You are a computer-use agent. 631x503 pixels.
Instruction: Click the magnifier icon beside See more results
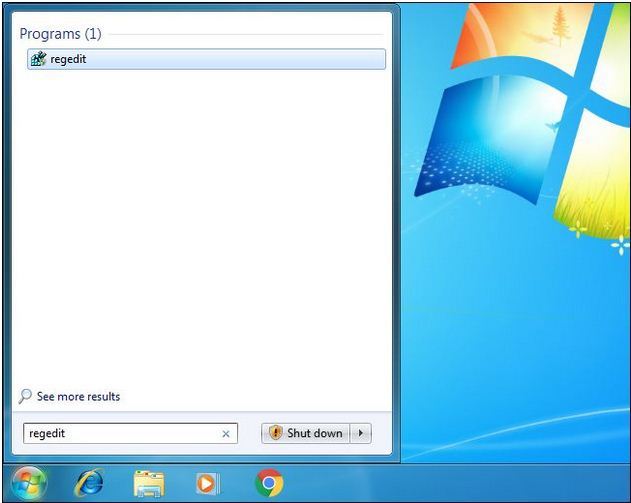pyautogui.click(x=25, y=396)
